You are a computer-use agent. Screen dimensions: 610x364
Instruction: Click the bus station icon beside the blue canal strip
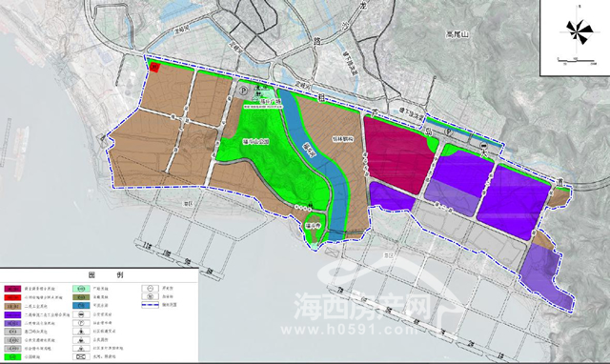(x=483, y=146)
